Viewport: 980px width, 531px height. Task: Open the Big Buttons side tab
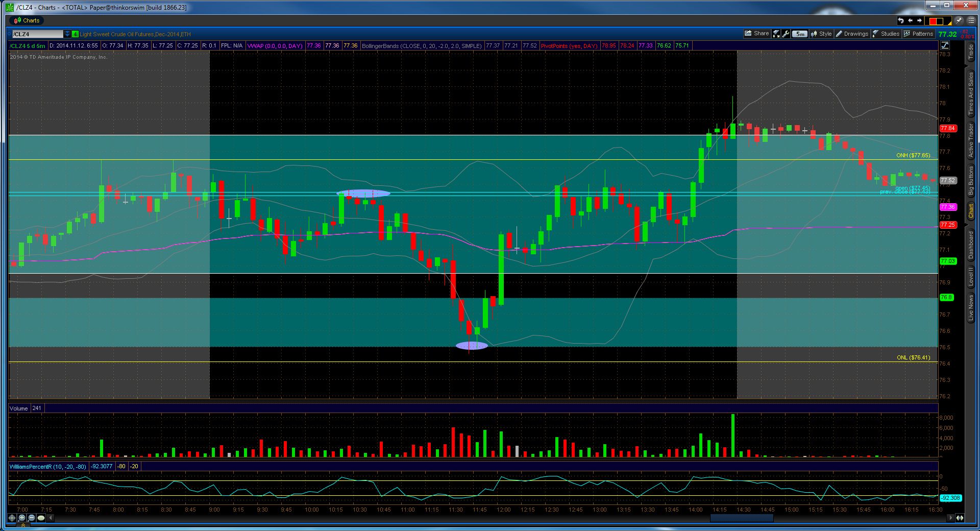pos(970,181)
